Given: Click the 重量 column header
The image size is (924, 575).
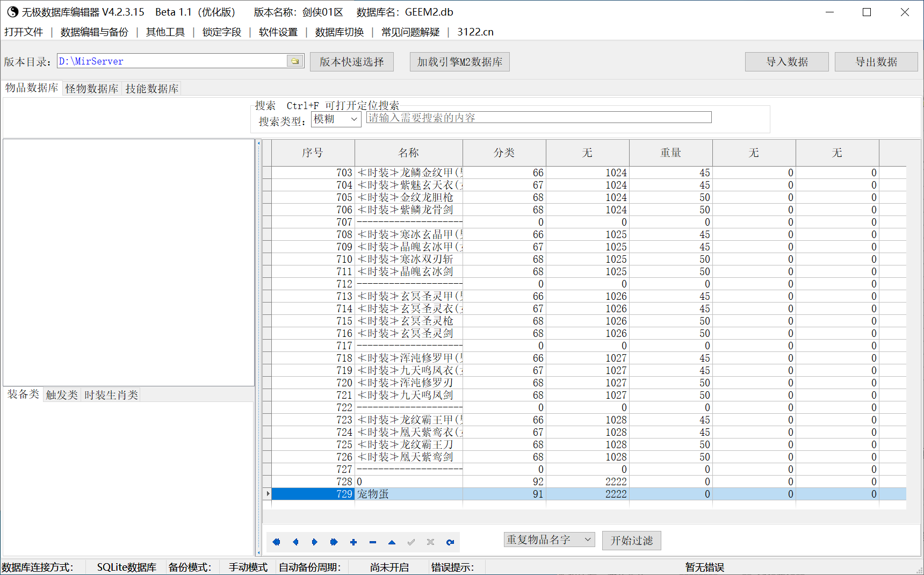Looking at the screenshot, I should click(671, 153).
